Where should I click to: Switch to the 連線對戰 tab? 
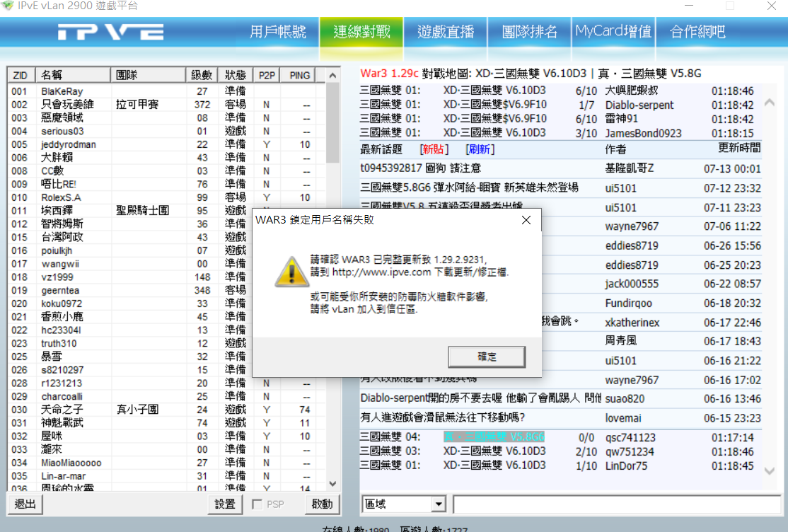pos(361,32)
